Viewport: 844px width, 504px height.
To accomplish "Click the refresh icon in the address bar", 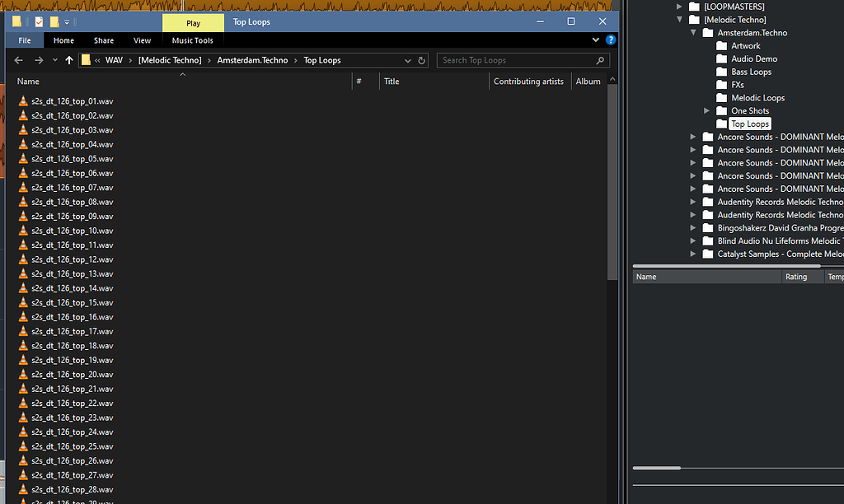I will tap(420, 59).
